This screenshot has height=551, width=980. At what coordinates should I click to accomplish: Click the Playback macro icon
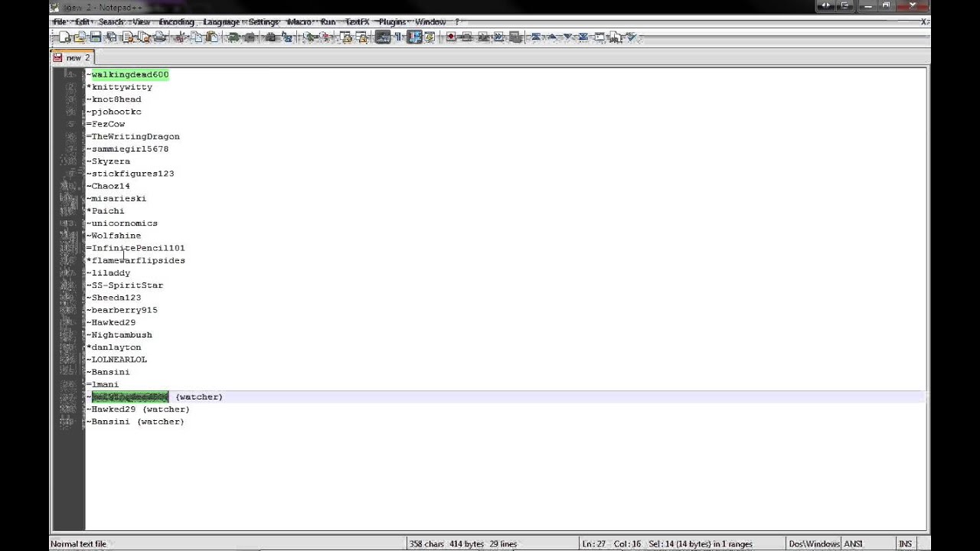coord(482,37)
